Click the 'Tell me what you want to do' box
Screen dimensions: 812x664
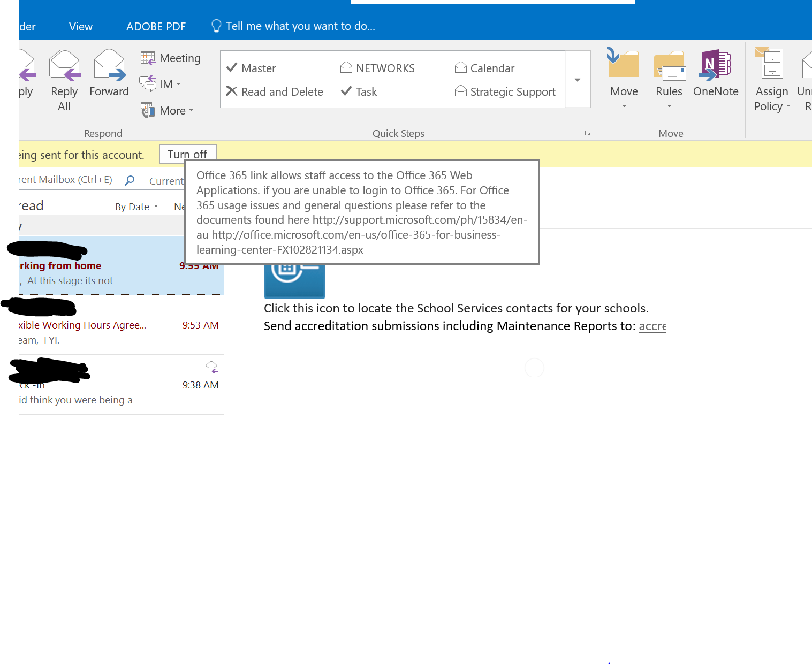coord(293,26)
